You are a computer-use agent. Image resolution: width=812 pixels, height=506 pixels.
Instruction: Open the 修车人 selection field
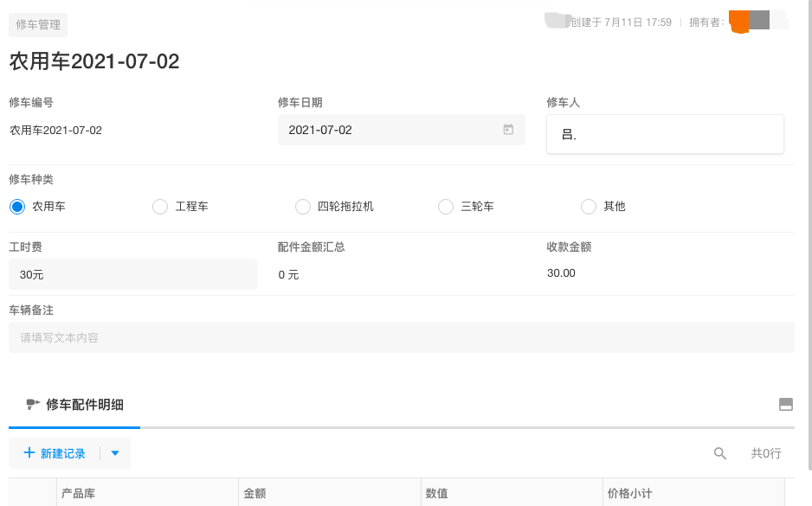(x=664, y=135)
